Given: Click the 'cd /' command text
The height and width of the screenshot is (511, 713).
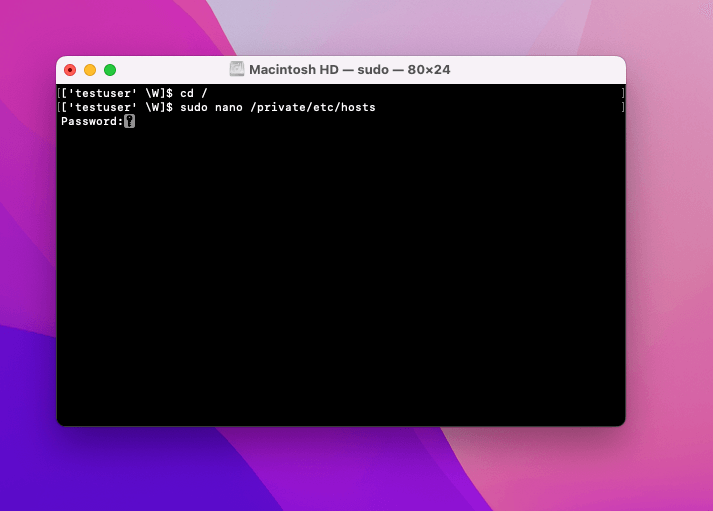Looking at the screenshot, I should [194, 93].
